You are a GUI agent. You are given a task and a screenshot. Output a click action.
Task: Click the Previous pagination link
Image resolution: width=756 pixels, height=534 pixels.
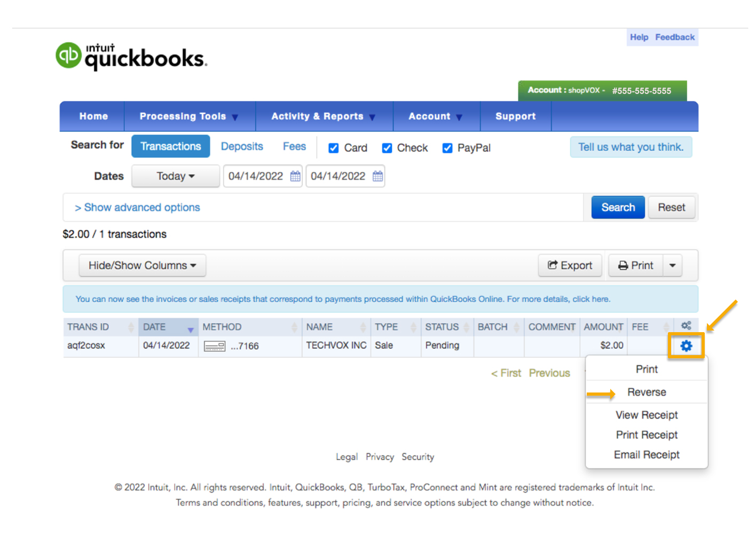(549, 373)
